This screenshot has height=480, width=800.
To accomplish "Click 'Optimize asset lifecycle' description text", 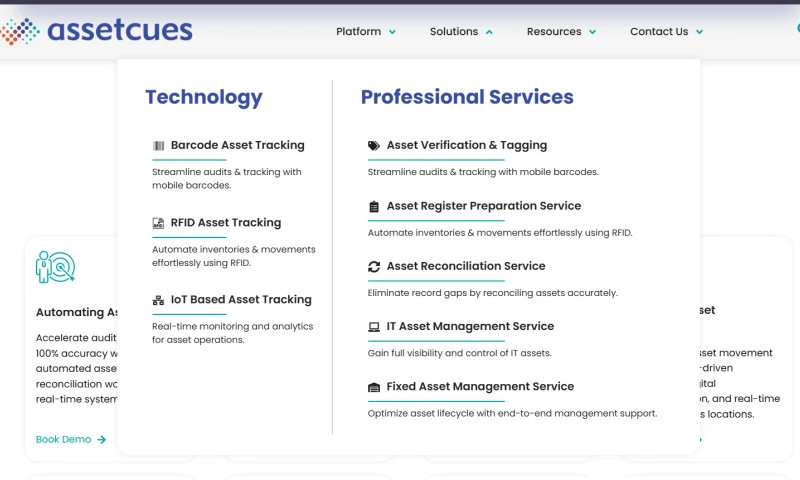I will 512,414.
